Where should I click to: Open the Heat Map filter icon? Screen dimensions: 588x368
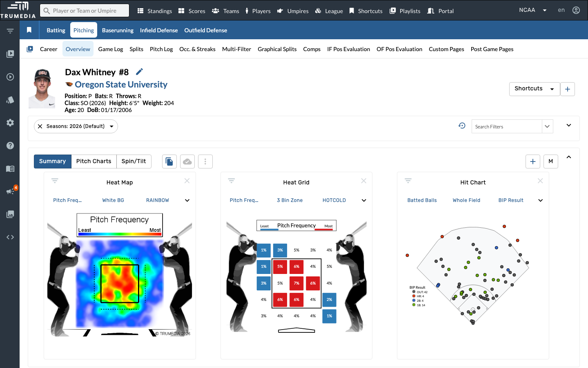click(55, 181)
